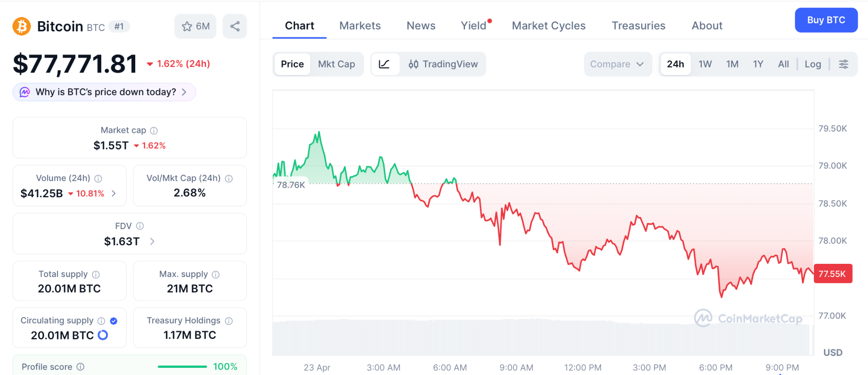Click the share icon near Bitcoin title
868x375 pixels.
tap(235, 26)
